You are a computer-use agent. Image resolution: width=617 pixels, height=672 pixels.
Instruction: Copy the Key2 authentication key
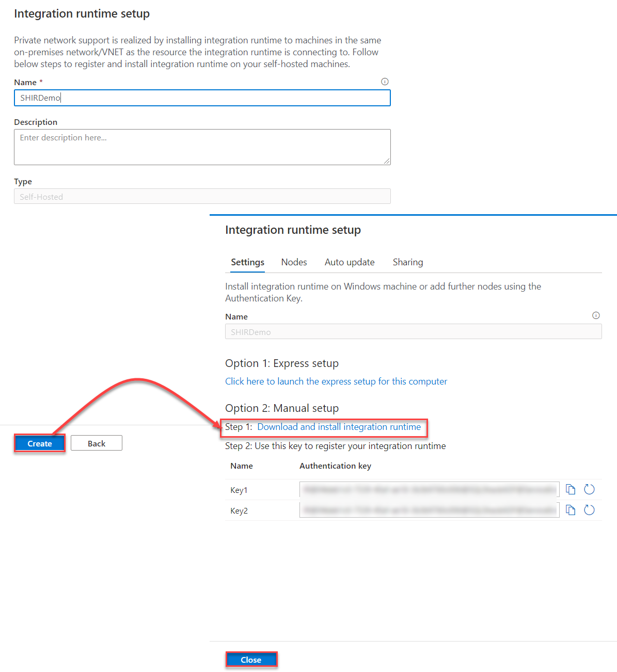coord(571,510)
